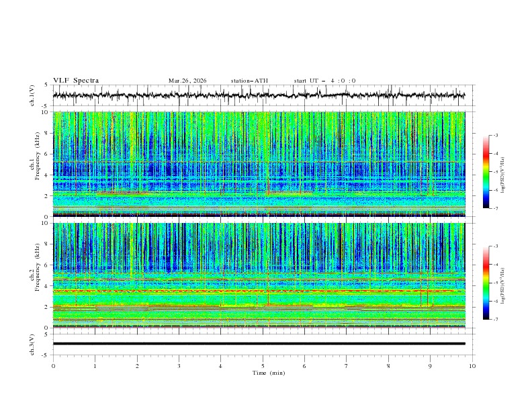Image resolution: width=532 pixels, height=411 pixels.
Task: Click time axis tick label "3"
Action: 179,366
